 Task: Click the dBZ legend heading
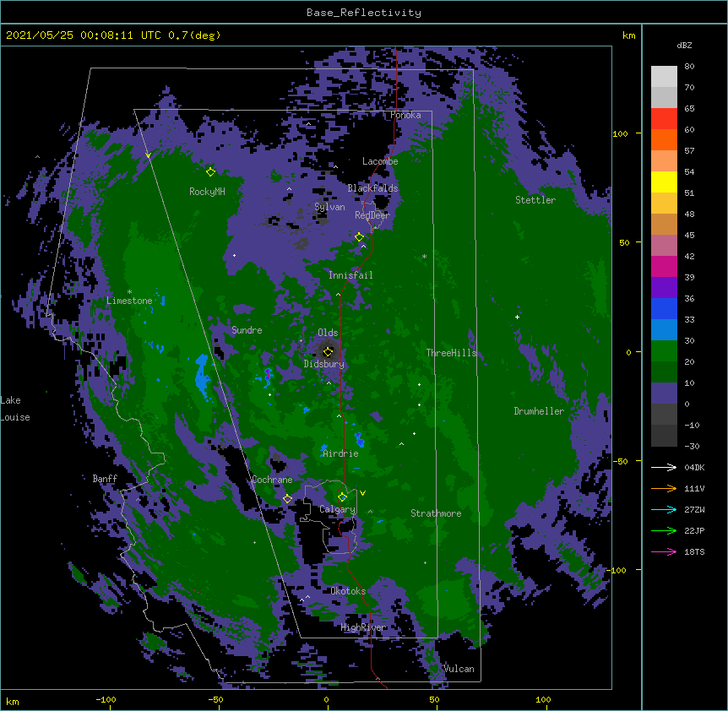[x=684, y=46]
